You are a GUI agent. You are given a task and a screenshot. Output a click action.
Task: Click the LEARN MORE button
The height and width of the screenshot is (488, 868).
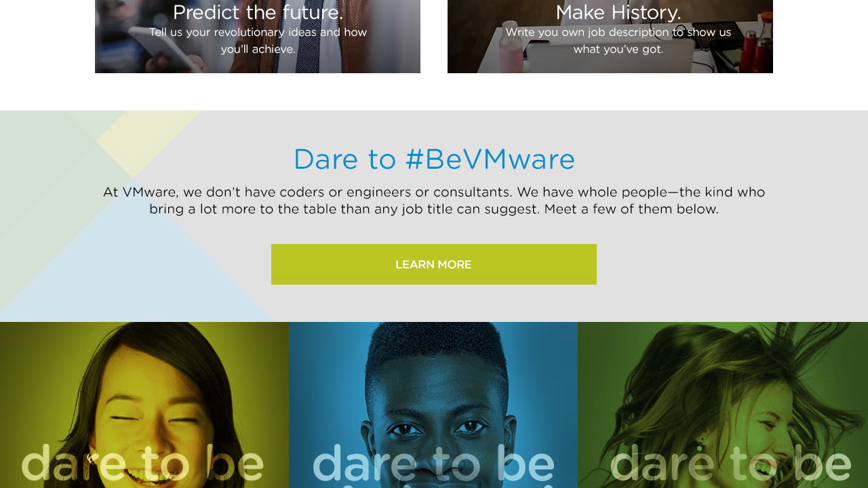point(434,264)
